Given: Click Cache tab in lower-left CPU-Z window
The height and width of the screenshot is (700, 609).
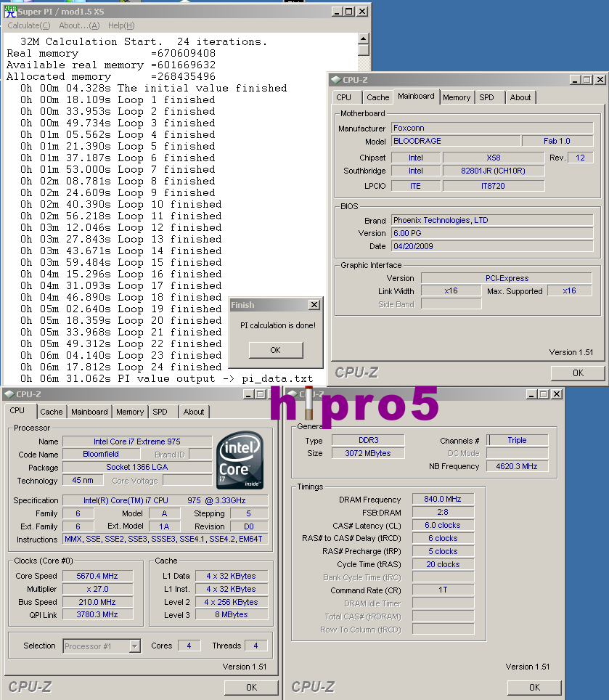Looking at the screenshot, I should 52,412.
